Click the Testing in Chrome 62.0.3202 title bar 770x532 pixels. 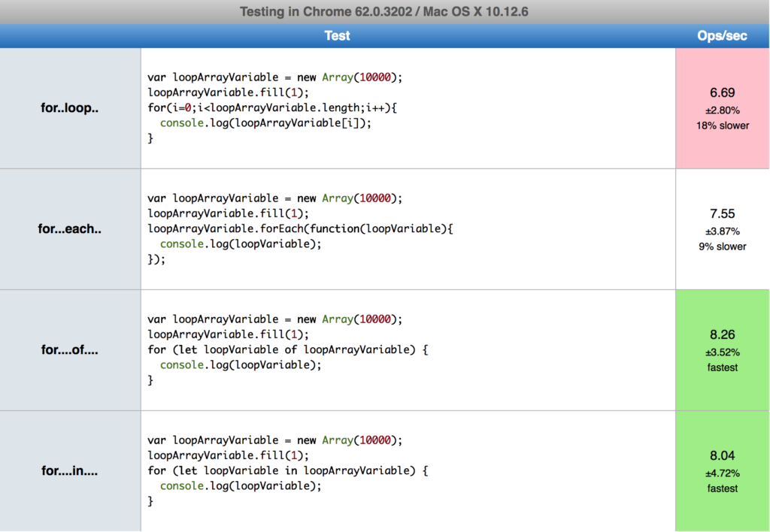click(x=385, y=11)
